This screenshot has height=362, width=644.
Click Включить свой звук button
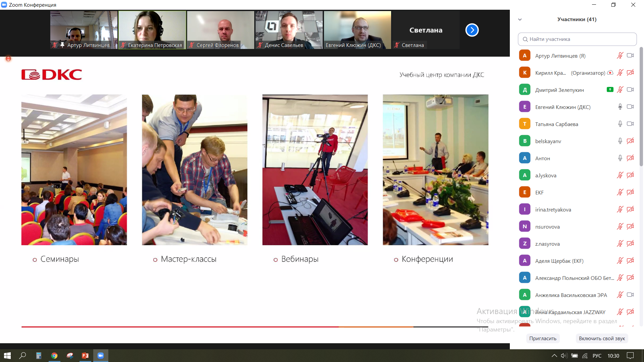[x=601, y=338]
